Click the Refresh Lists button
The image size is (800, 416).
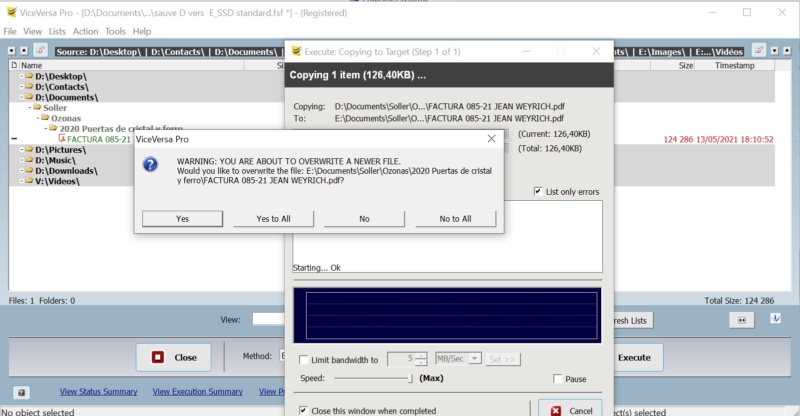pyautogui.click(x=633, y=321)
